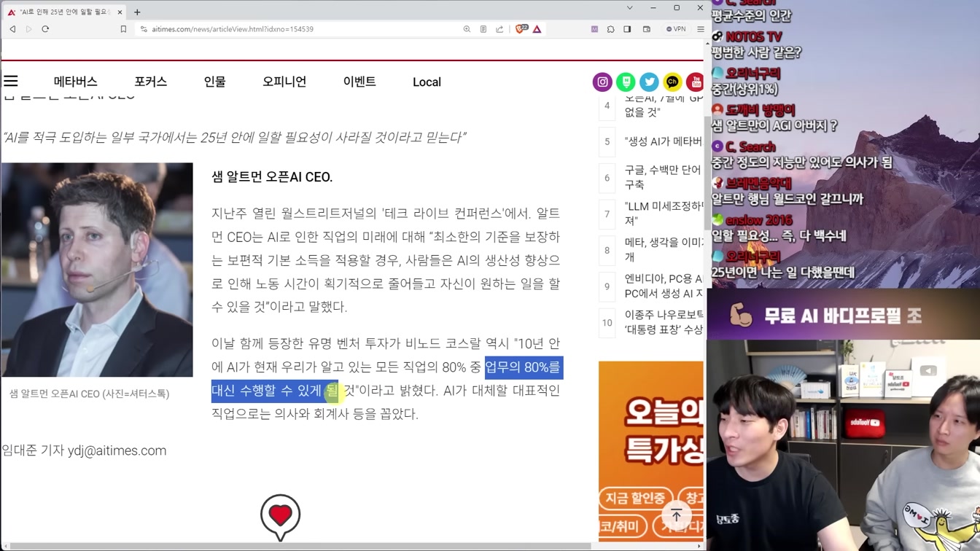Click the 지금 할인중 ad button

click(635, 499)
